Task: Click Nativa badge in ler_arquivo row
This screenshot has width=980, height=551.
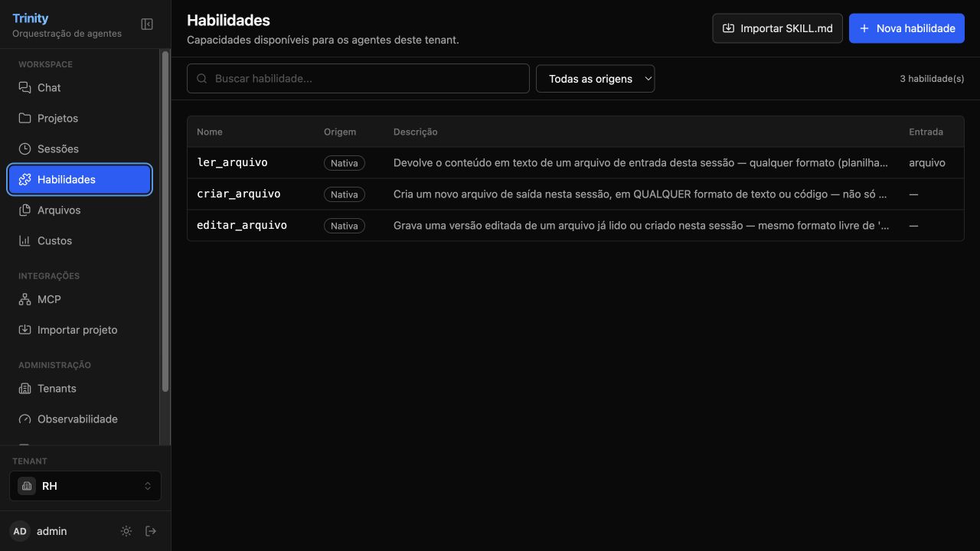Action: [x=345, y=163]
